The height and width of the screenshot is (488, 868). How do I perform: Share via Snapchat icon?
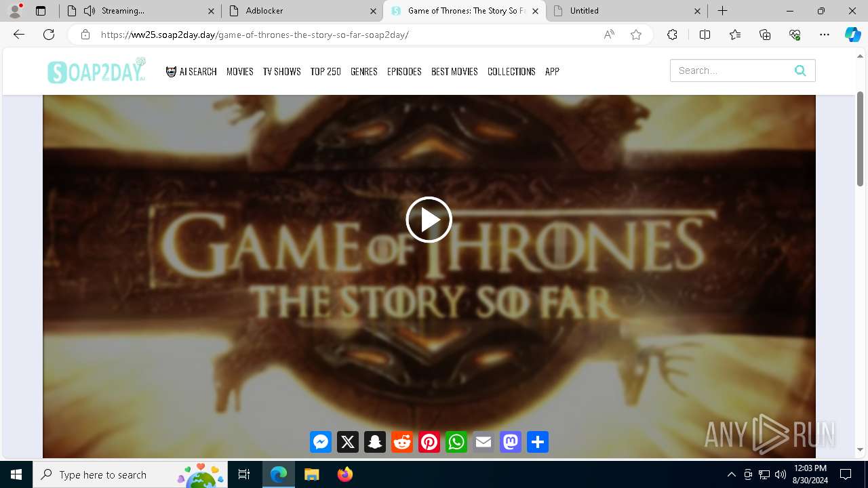point(375,442)
